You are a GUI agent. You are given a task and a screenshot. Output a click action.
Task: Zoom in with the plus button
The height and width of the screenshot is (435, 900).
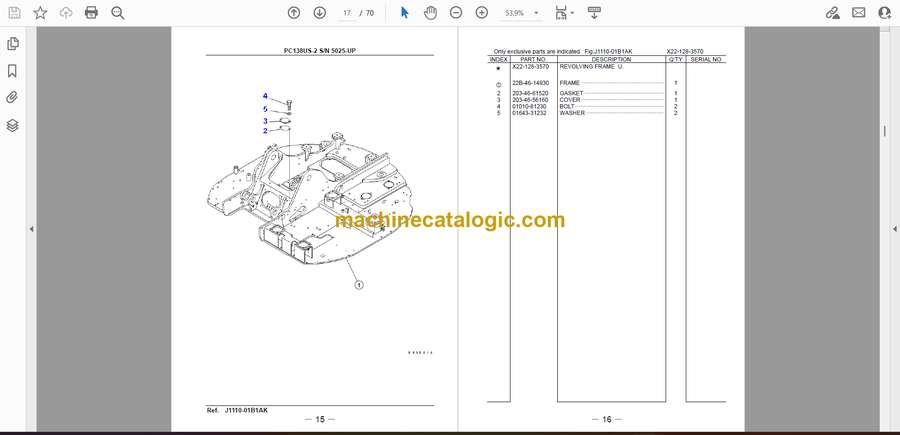[482, 13]
